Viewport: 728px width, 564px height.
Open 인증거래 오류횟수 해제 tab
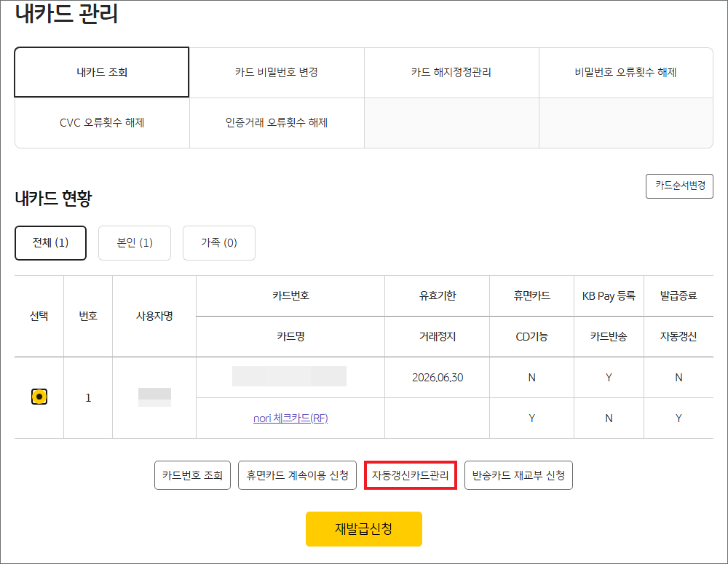277,123
